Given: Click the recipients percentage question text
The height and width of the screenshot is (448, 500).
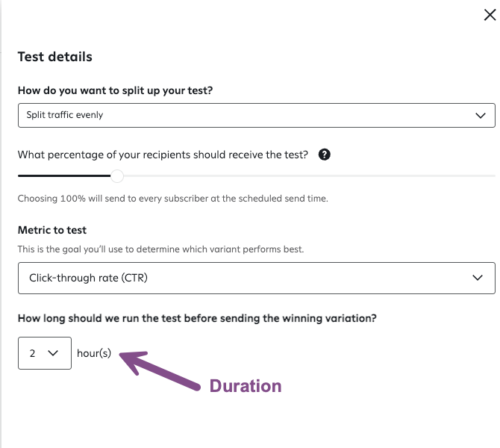Looking at the screenshot, I should coord(163,155).
